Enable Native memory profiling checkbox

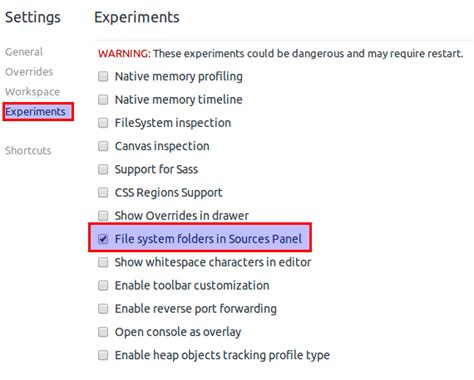pyautogui.click(x=103, y=76)
